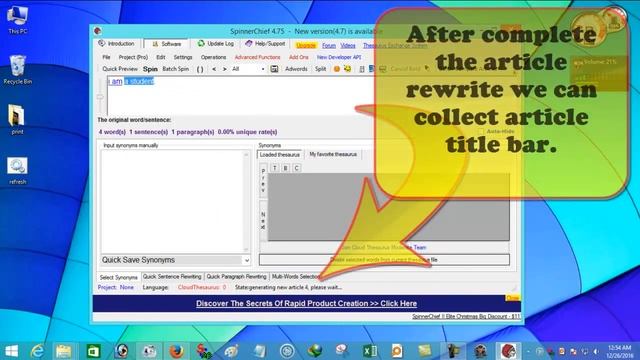Click Quick Preview in toolbar
The width and height of the screenshot is (640, 360).
pos(120,69)
